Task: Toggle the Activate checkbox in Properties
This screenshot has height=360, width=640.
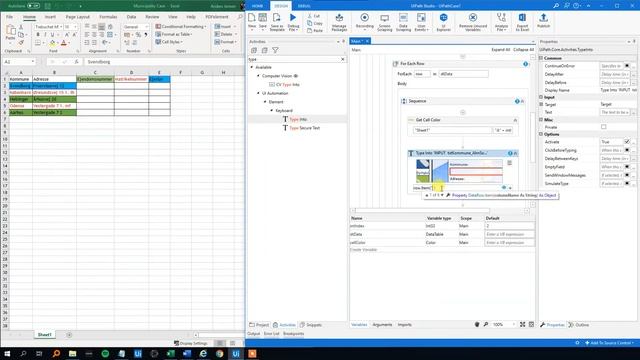Action: point(627,142)
